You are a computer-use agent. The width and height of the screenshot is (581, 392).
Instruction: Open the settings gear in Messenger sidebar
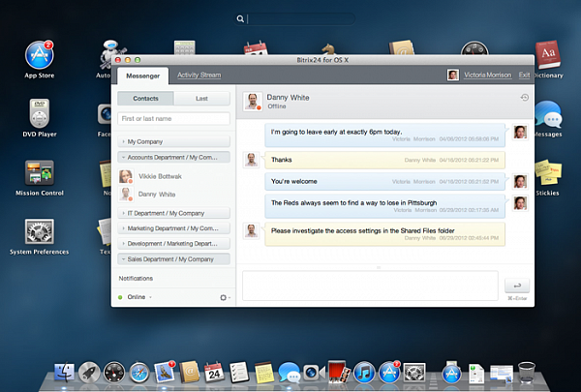[x=225, y=297]
